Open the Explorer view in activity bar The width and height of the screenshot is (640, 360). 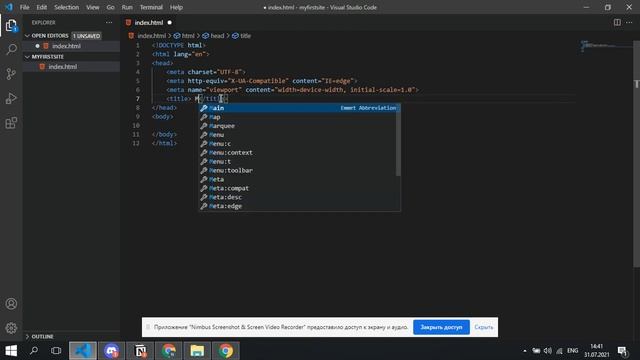click(11, 25)
